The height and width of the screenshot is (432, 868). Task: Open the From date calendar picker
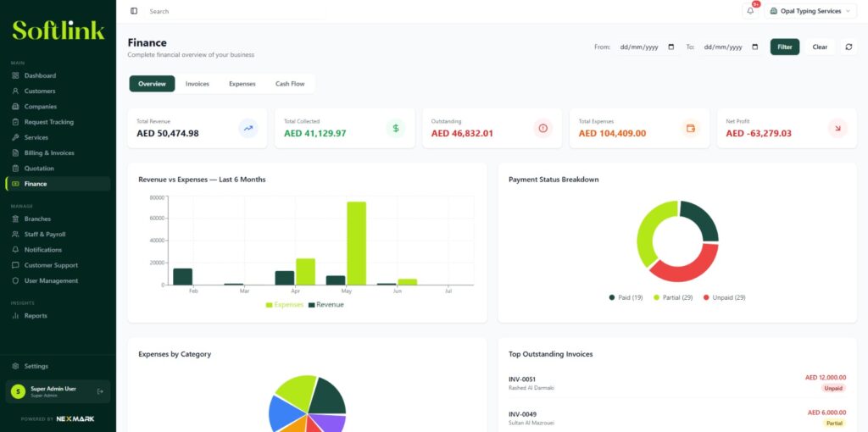[x=671, y=47]
